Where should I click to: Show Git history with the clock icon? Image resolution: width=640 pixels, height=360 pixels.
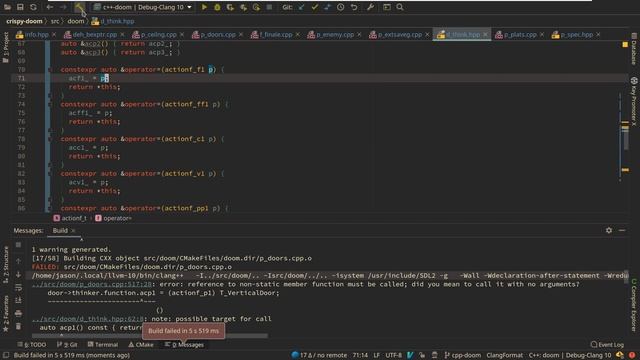click(340, 7)
